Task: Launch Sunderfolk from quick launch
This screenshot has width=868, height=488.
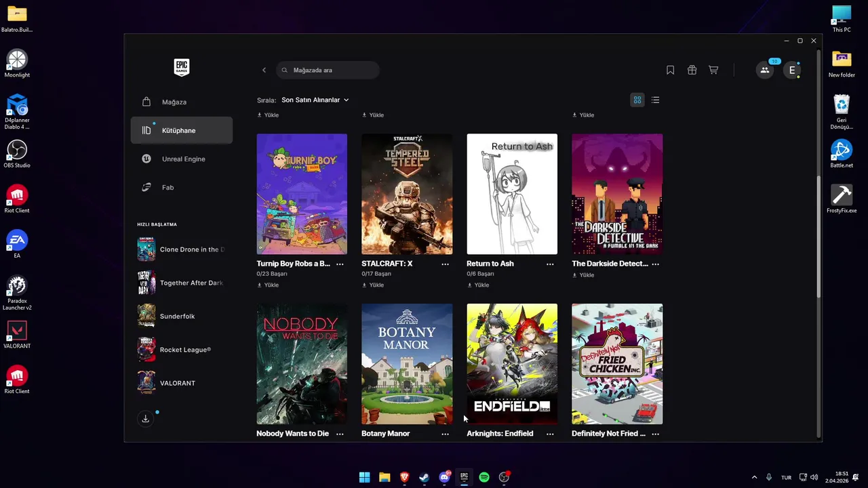Action: pyautogui.click(x=182, y=316)
